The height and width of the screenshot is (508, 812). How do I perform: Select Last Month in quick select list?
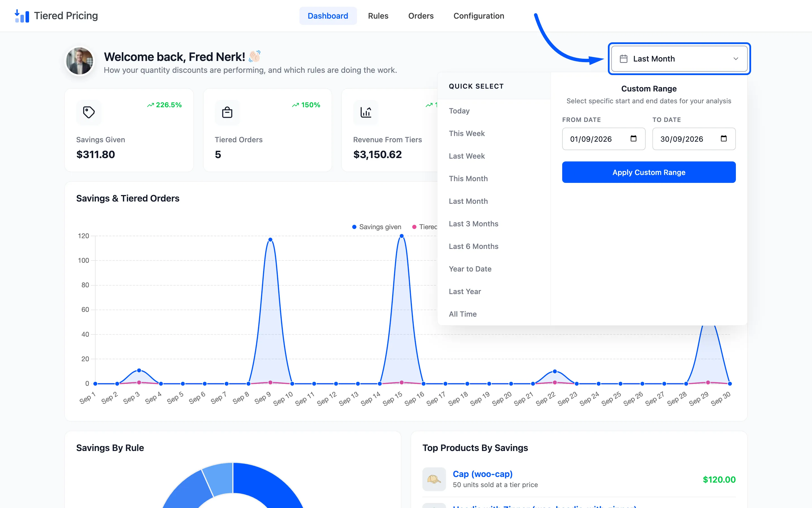click(x=494, y=201)
